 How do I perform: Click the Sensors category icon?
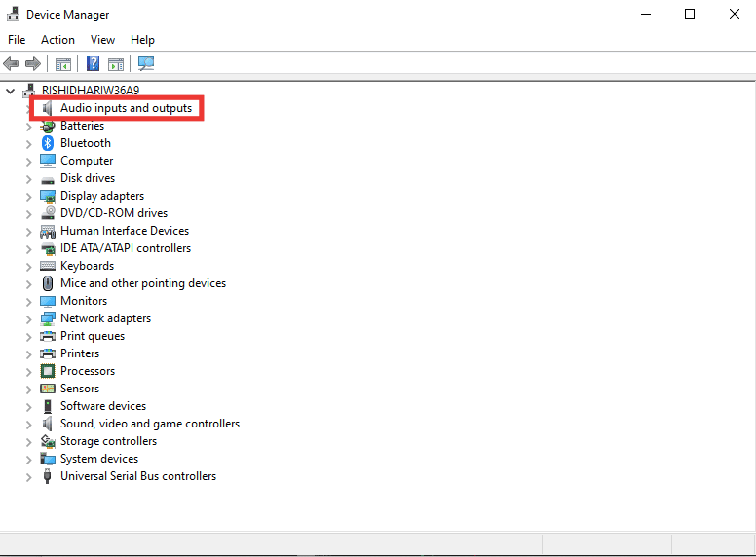(x=47, y=389)
